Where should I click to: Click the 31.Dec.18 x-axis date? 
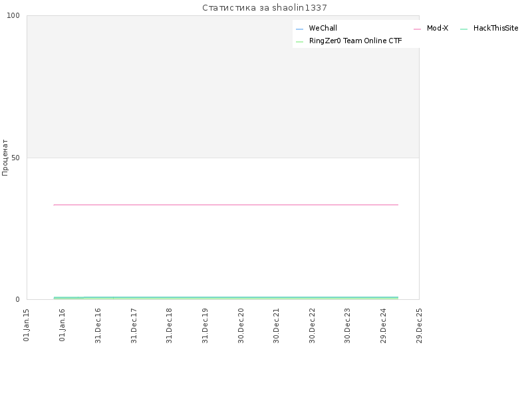[169, 325]
